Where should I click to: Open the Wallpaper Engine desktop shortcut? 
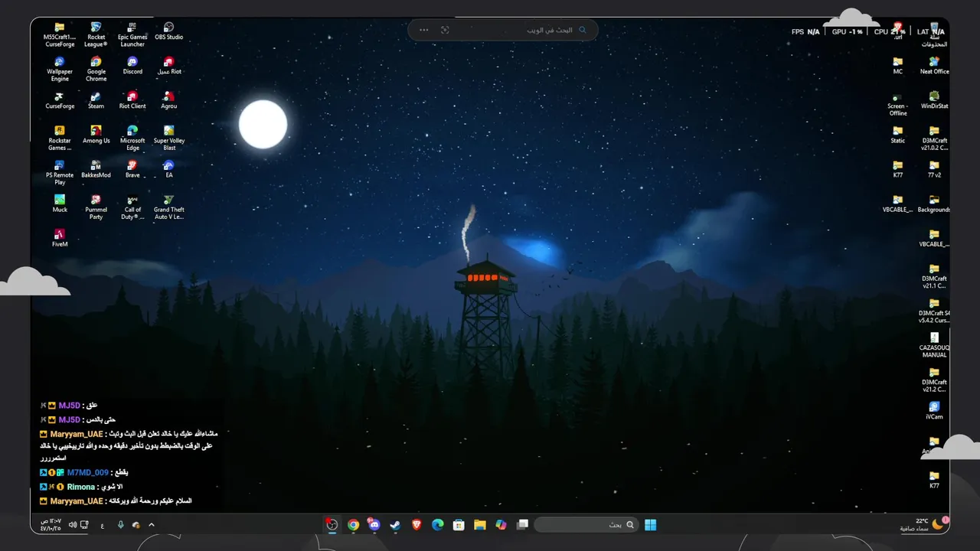pos(60,69)
